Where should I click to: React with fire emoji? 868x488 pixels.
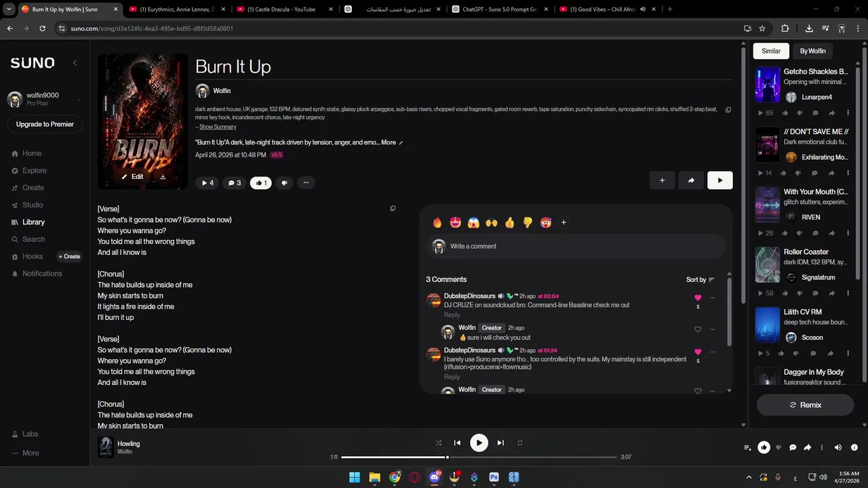(x=437, y=222)
